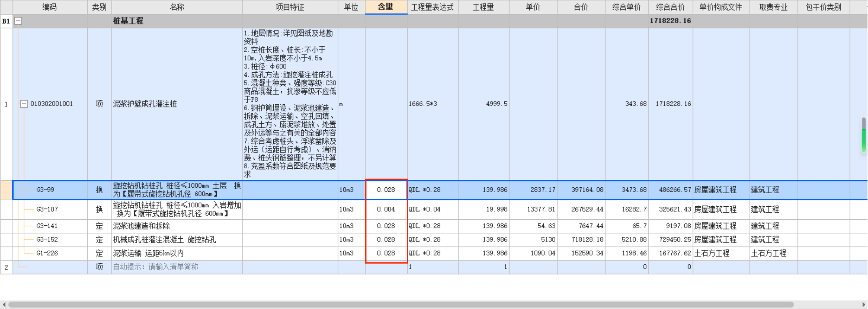
Task: Click 建筑工程 in G3-107 row
Action: [765, 209]
